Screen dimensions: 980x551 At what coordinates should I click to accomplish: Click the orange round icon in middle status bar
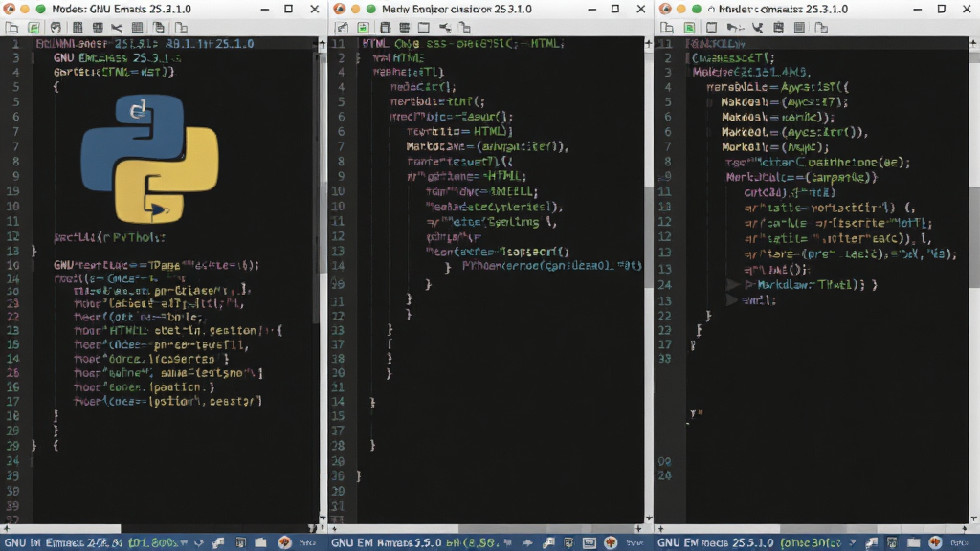click(x=612, y=542)
